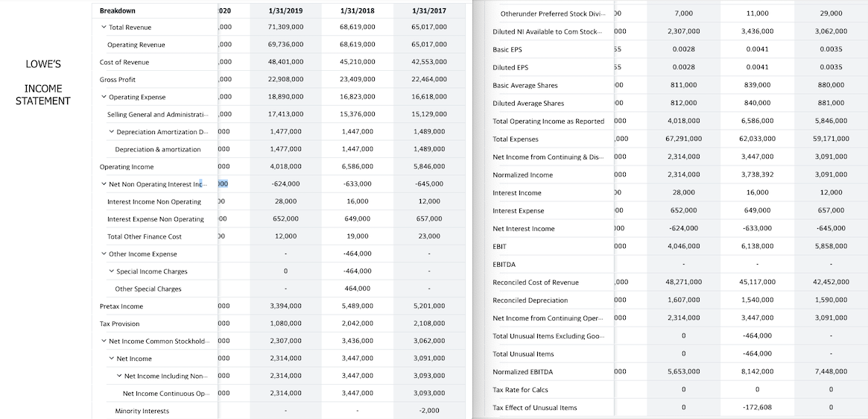Click Diluted Average Shares row label
This screenshot has width=868, height=419.
tap(528, 104)
